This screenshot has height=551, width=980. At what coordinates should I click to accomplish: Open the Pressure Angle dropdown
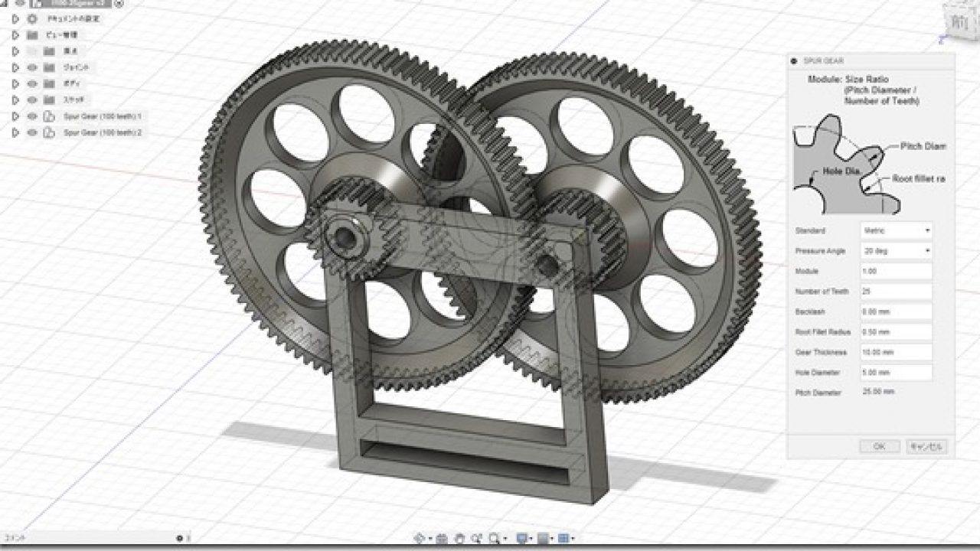[897, 251]
